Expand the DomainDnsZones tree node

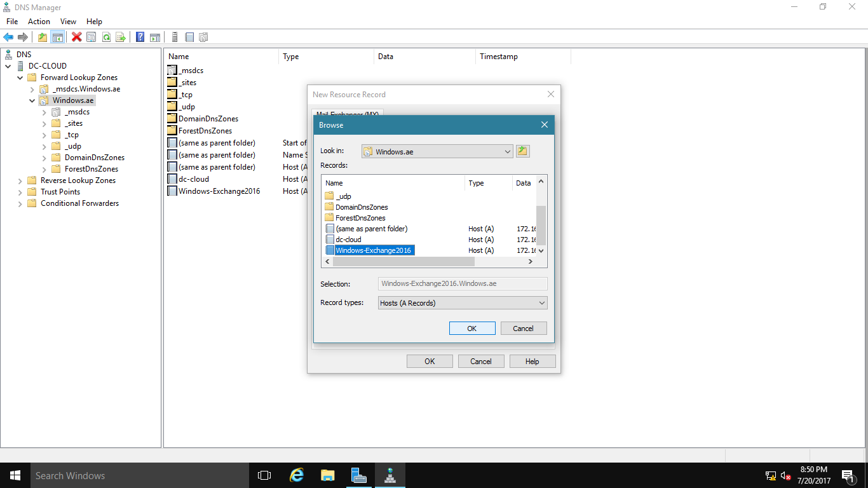(x=44, y=158)
